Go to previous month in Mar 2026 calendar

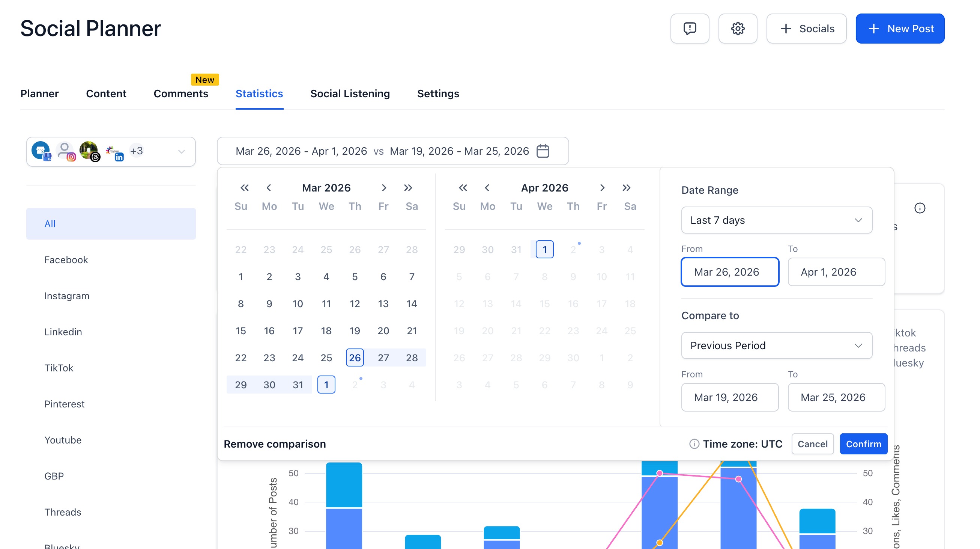coord(269,188)
